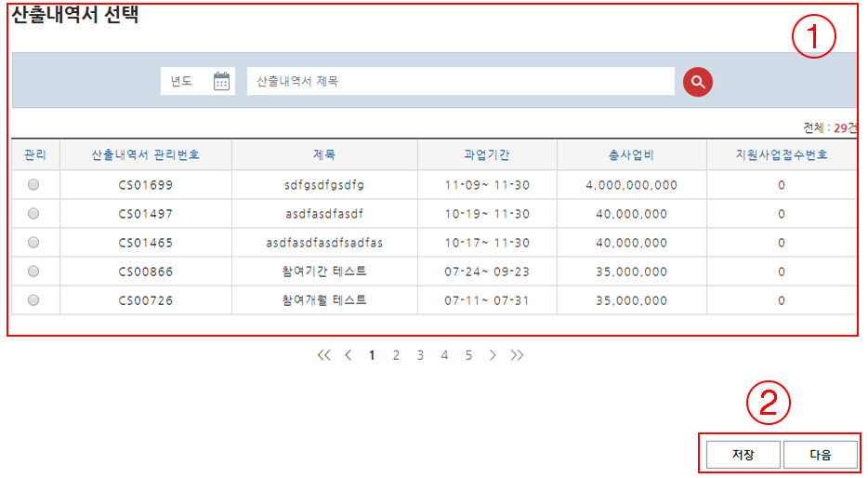Choose the CS00726 row radio button
Screen dimensions: 868x478
(x=34, y=300)
